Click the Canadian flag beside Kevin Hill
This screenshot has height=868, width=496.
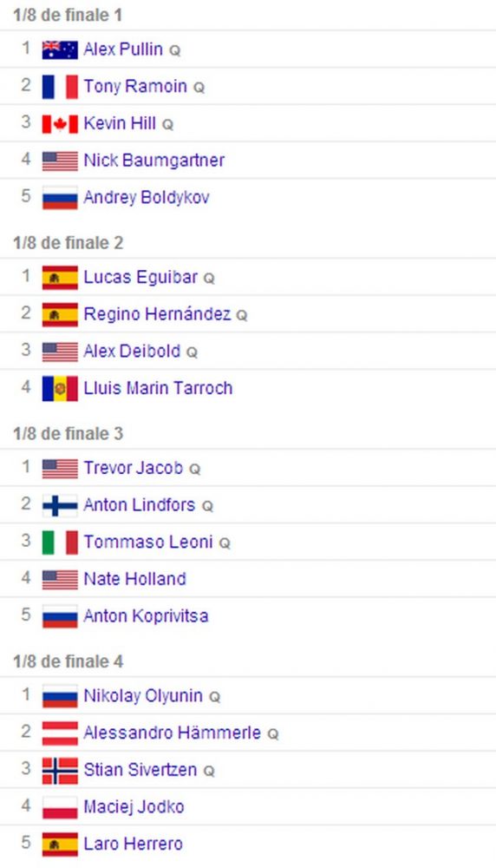click(60, 124)
